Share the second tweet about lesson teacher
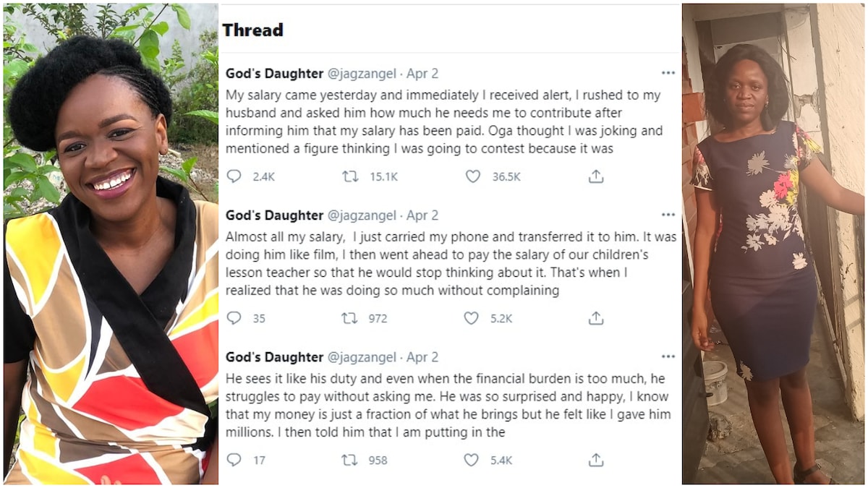Viewport: 868px width, 488px height. point(595,318)
